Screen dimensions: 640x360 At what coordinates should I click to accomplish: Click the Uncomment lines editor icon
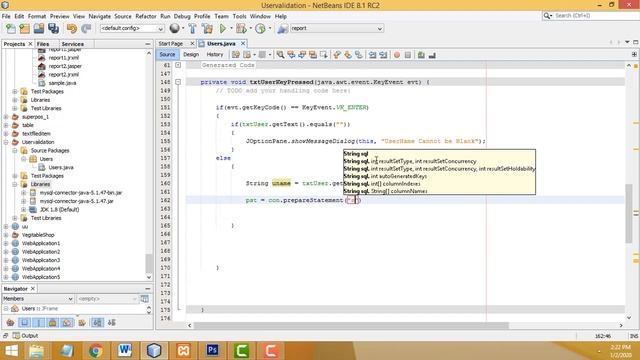pyautogui.click(x=432, y=55)
